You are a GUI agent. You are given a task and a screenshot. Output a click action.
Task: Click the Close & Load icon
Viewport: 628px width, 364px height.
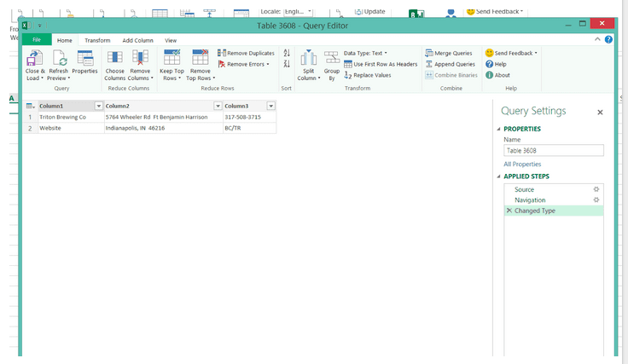pos(34,59)
